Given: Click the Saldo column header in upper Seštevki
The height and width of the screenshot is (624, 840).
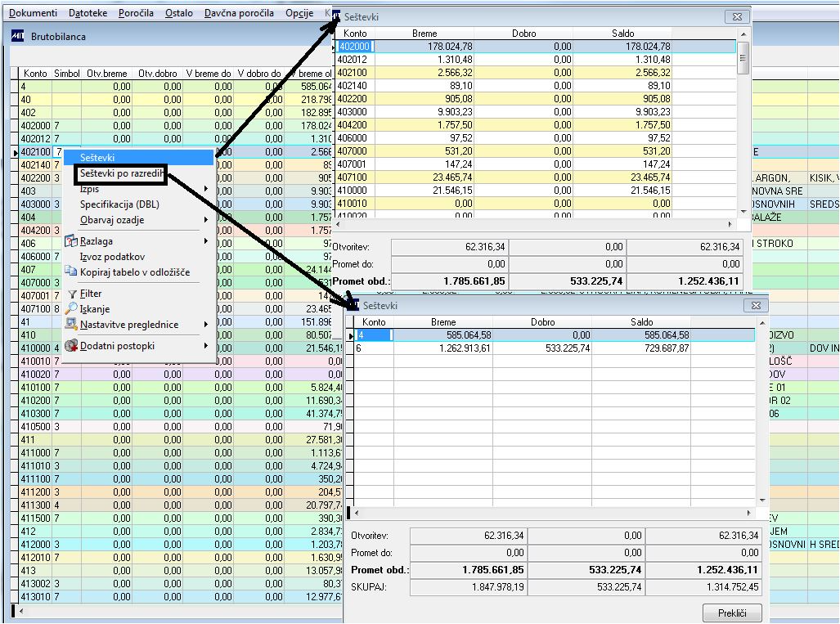Looking at the screenshot, I should point(622,34).
